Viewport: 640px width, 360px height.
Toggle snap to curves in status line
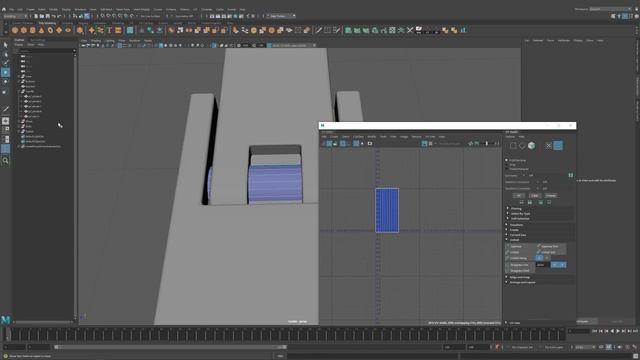[108, 16]
